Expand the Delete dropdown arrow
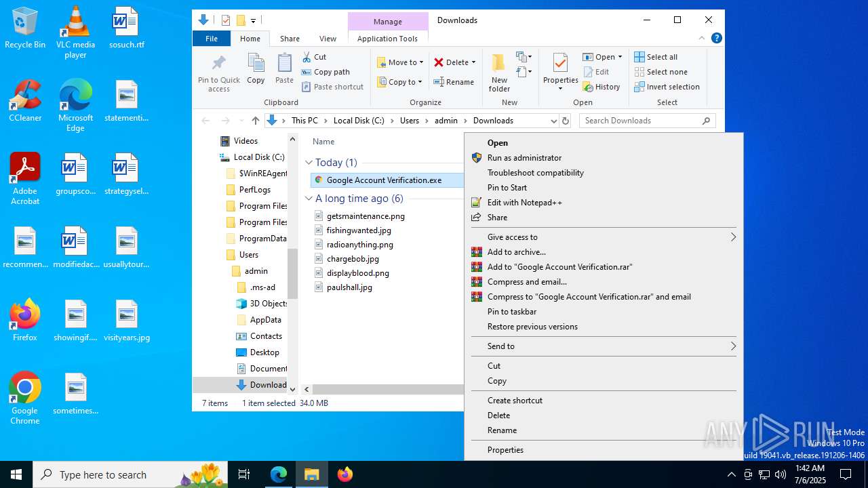This screenshot has height=488, width=868. (x=473, y=62)
